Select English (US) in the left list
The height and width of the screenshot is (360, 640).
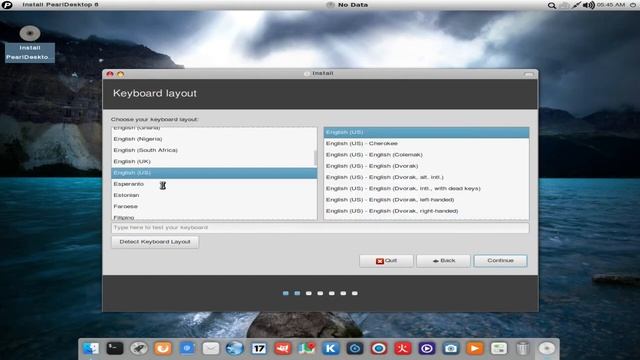click(x=214, y=173)
